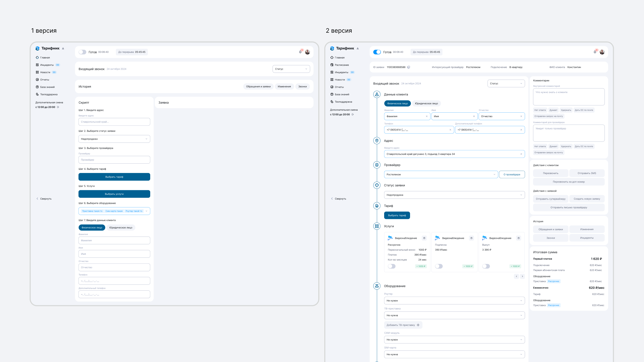
Task: Click the copy icon next to the request ID
Action: coord(409,67)
